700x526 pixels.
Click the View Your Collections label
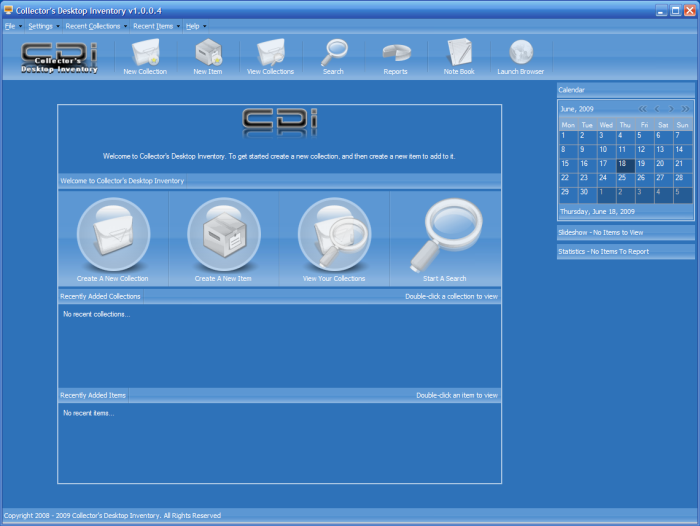click(x=334, y=279)
